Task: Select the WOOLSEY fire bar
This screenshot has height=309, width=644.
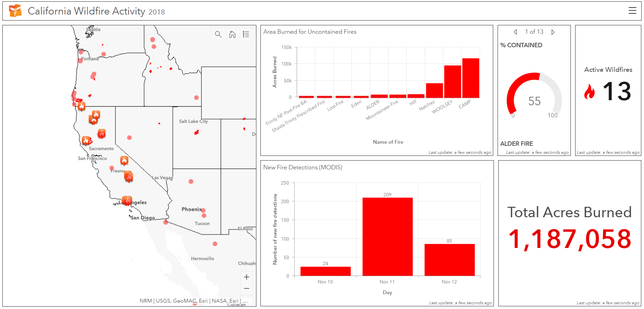Action: point(452,82)
